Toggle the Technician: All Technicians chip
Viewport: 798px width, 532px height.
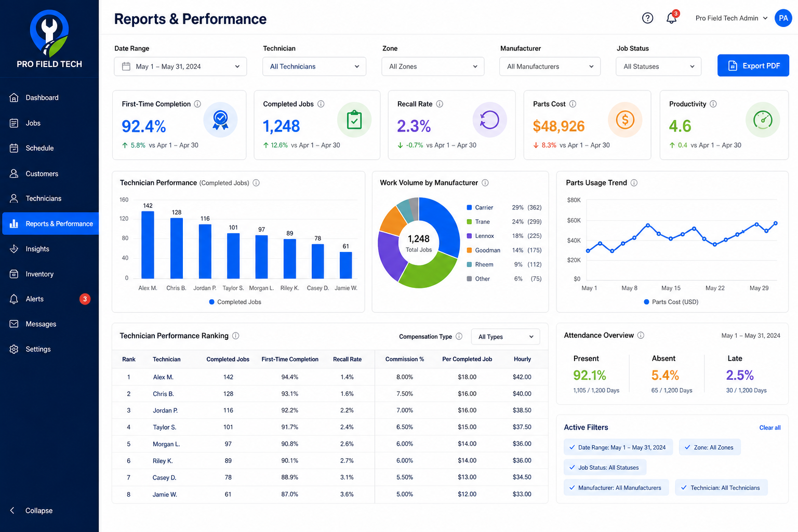[721, 488]
